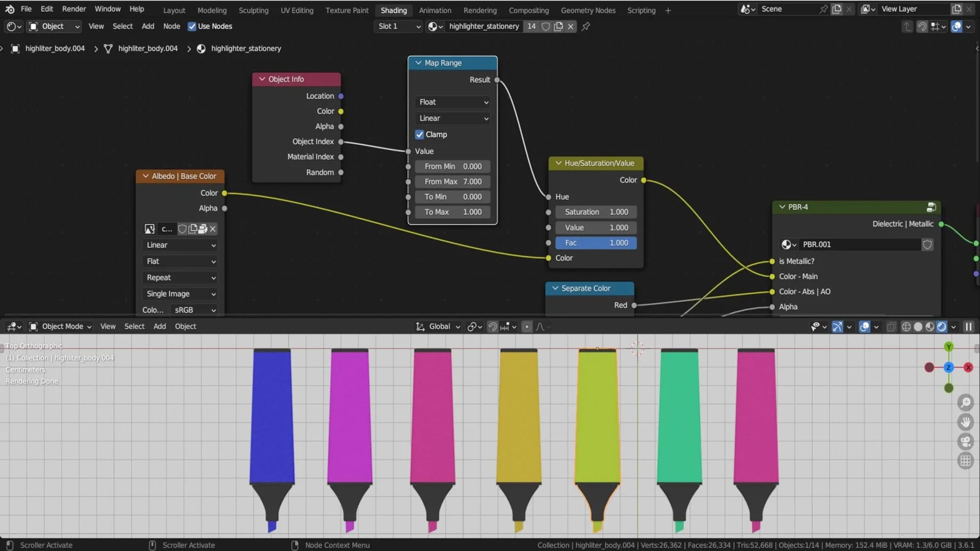Click the Node menu in shader editor
This screenshot has width=980, height=551.
coord(171,26)
